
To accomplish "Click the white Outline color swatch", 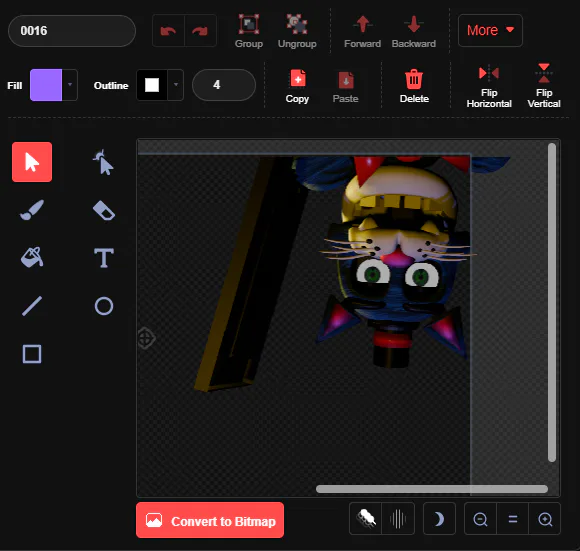I will pyautogui.click(x=152, y=85).
